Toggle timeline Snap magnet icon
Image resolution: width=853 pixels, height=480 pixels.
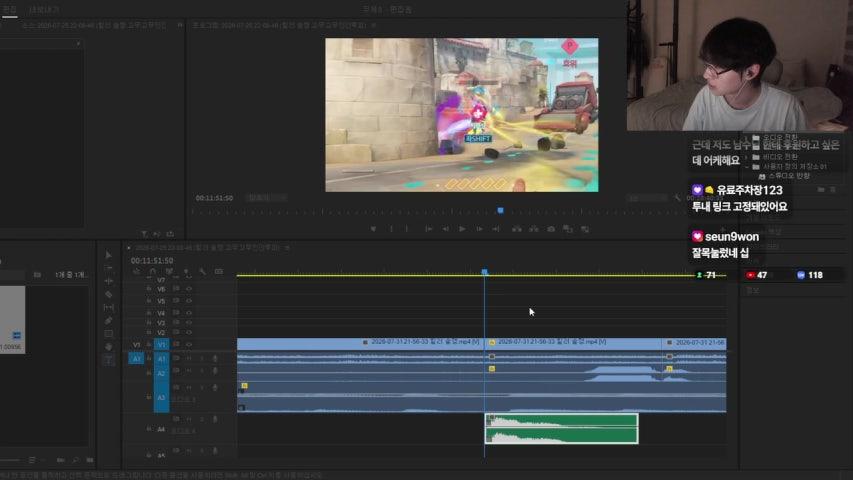coord(153,271)
